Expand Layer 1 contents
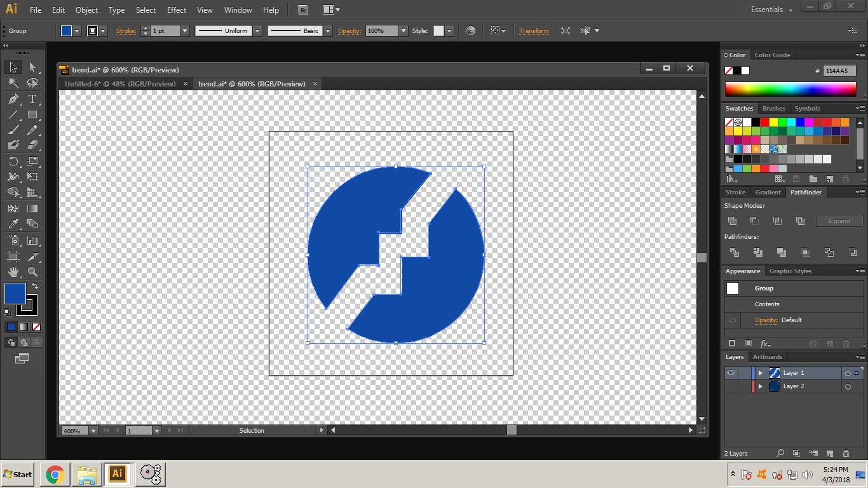 [760, 373]
